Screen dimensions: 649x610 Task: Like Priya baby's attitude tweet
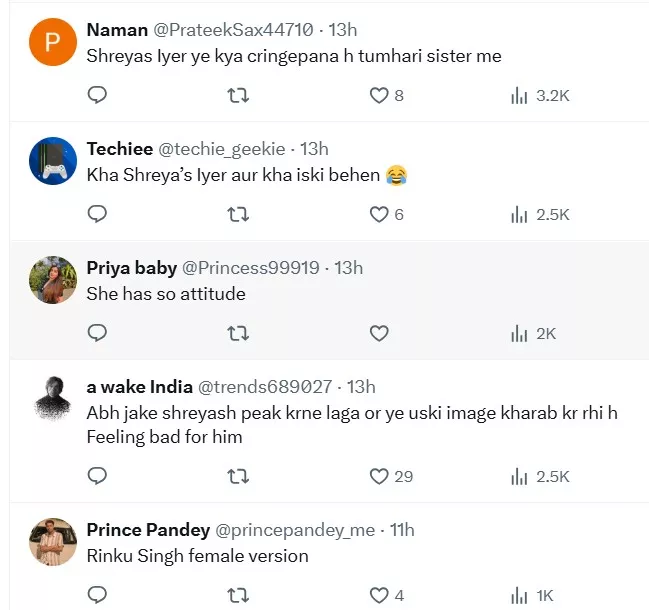coord(379,333)
